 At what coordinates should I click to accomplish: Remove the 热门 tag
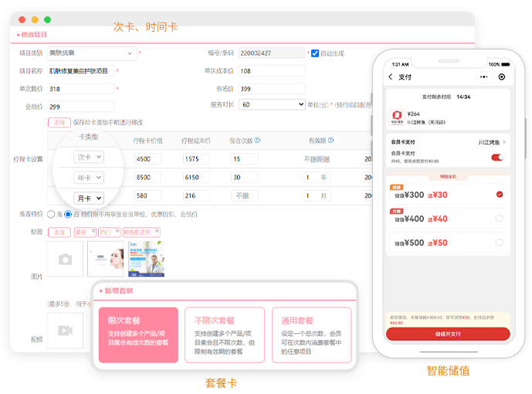(117, 231)
